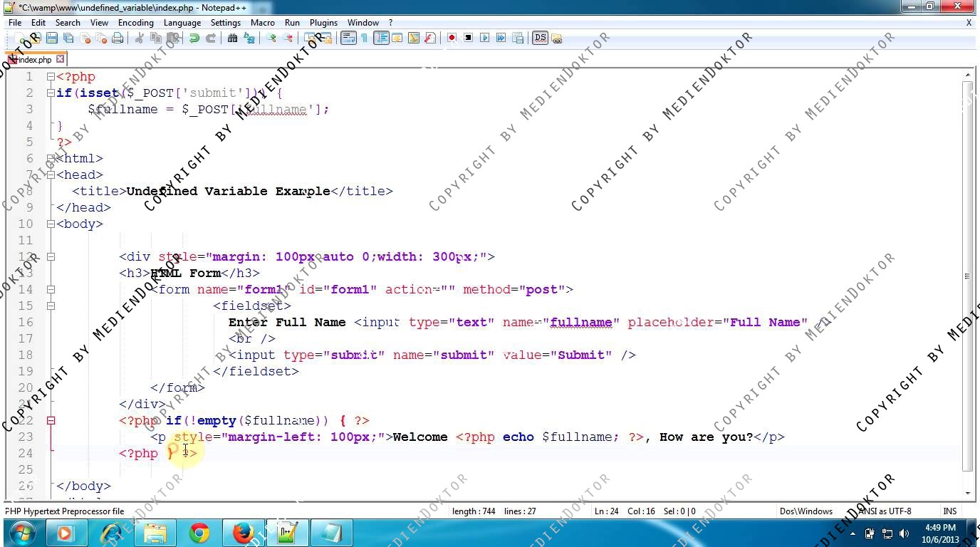Open the Function List panel icon
Image resolution: width=980 pixels, height=547 pixels.
click(x=429, y=38)
